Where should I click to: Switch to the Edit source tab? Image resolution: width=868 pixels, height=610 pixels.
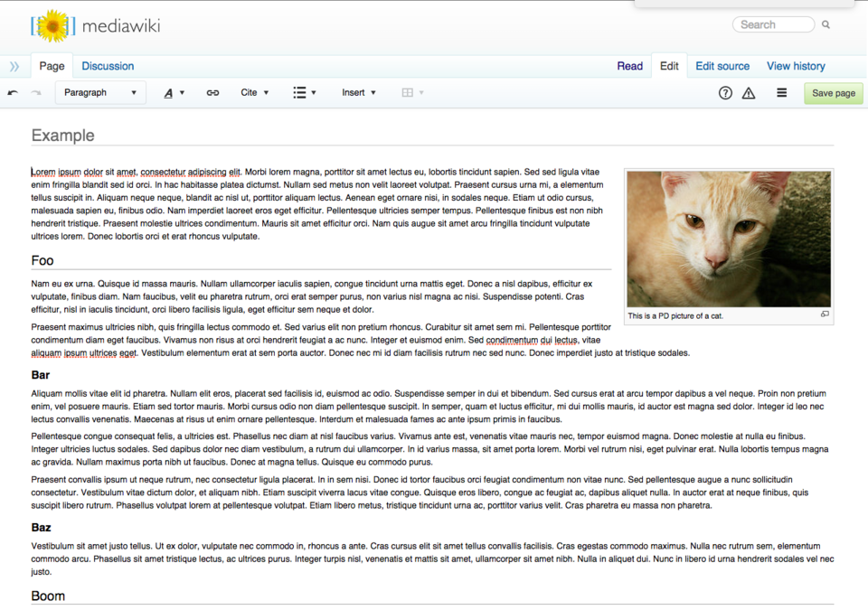(722, 66)
